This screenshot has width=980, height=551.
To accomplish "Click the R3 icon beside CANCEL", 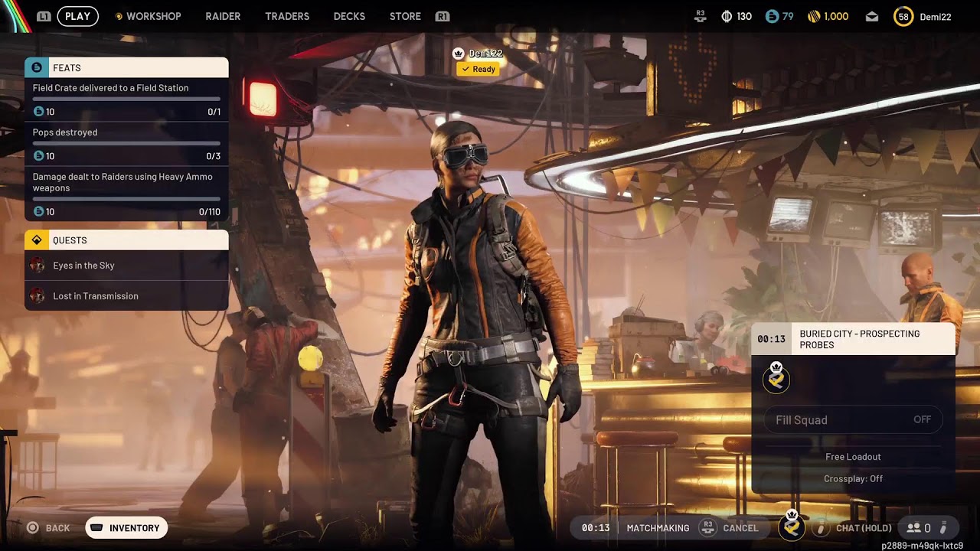I will coord(708,527).
